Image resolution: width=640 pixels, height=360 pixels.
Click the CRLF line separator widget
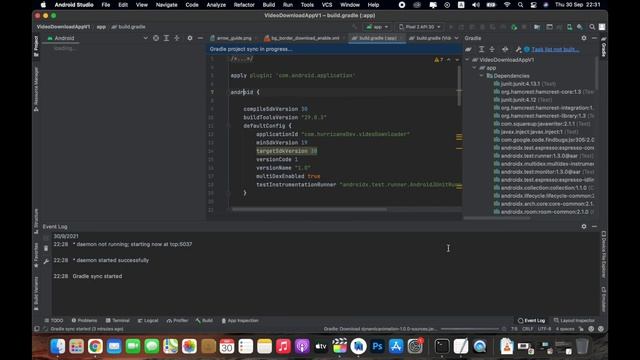pos(527,329)
